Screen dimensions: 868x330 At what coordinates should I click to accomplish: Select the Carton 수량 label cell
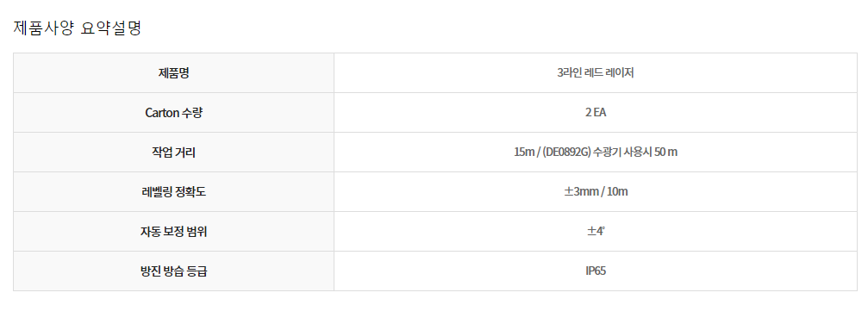point(174,112)
